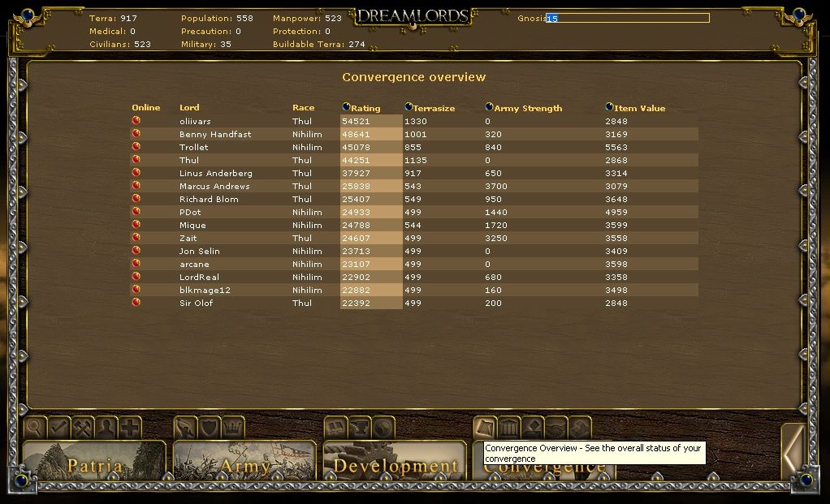Click the Gnosis progress bar
Viewport: 830px width, 504px height.
(x=628, y=18)
